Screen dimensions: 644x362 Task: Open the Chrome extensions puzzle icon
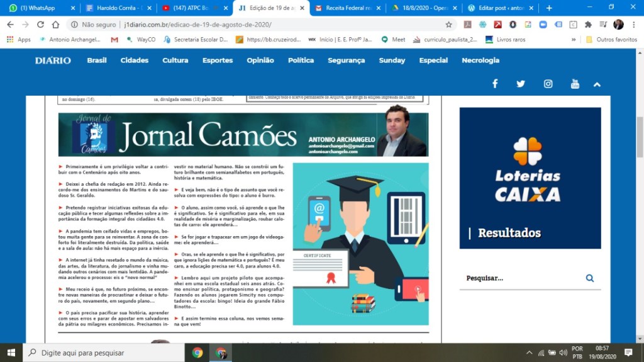pyautogui.click(x=588, y=25)
